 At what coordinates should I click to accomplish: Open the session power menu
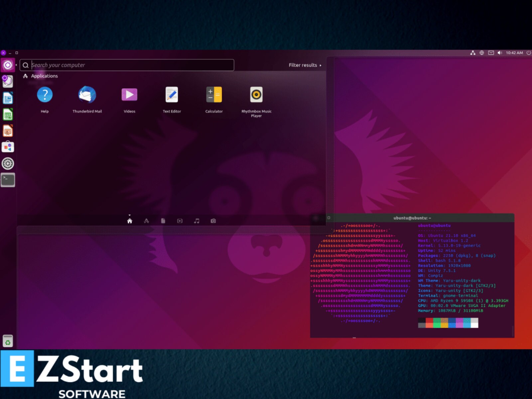[528, 53]
